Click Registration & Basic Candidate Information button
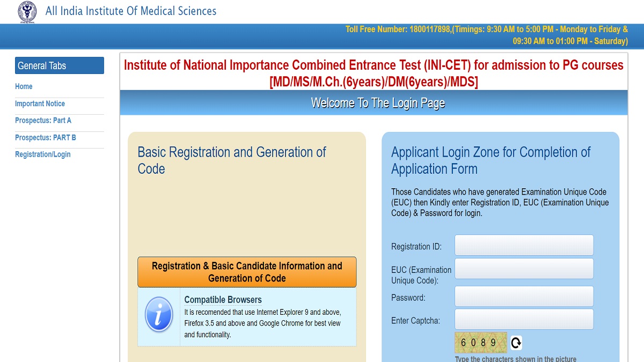The height and width of the screenshot is (362, 644). tap(247, 272)
